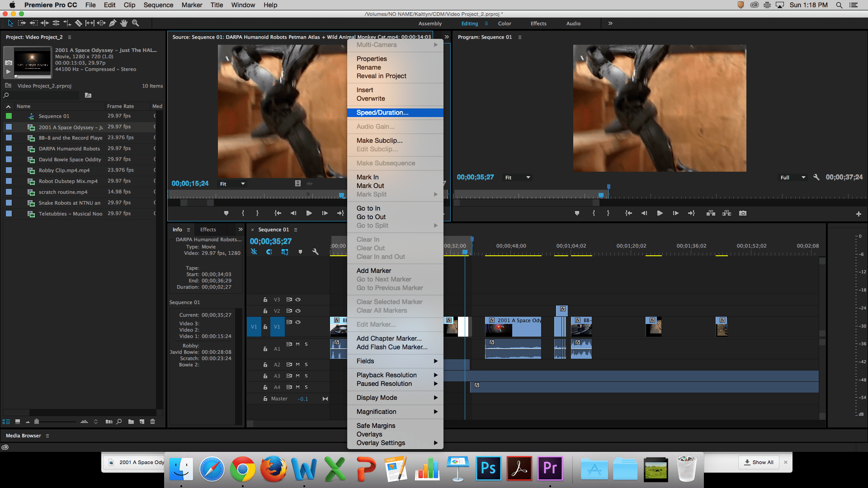The height and width of the screenshot is (488, 868).
Task: Toggle Snap magnet in the timeline
Action: point(269,252)
